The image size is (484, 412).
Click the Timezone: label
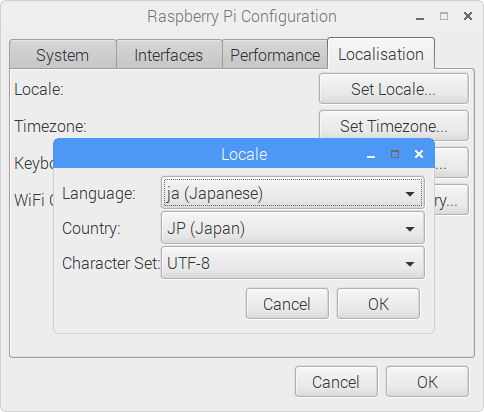pyautogui.click(x=51, y=126)
